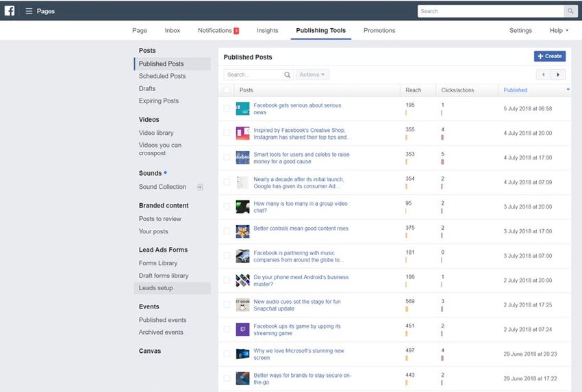Open Expiring Posts in sidebar

[158, 101]
